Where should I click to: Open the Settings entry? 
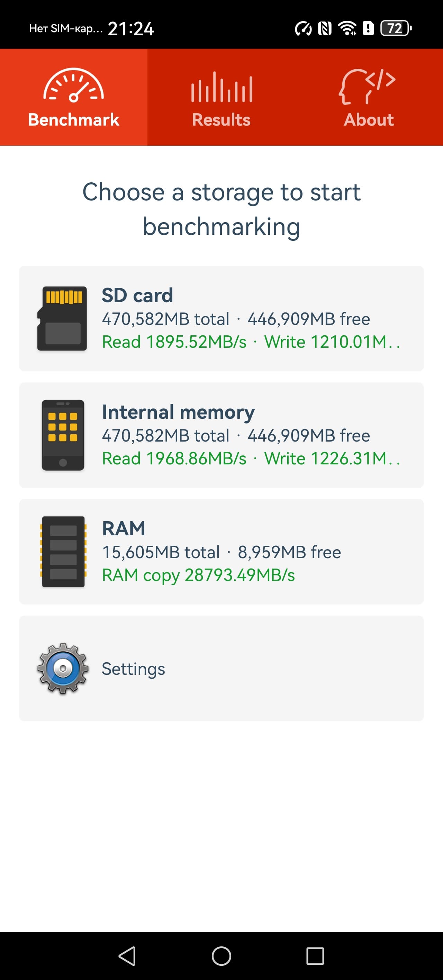tap(133, 669)
